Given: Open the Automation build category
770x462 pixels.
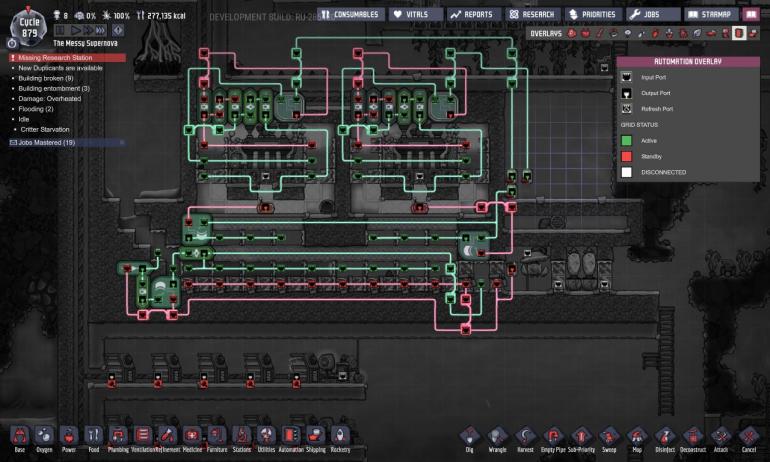Looking at the screenshot, I should [291, 437].
